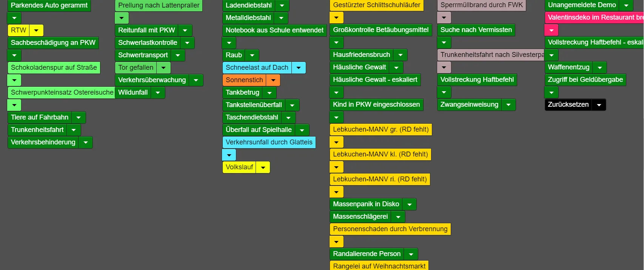
Task: Choose the Schneelast auf Dach button
Action: pos(257,67)
